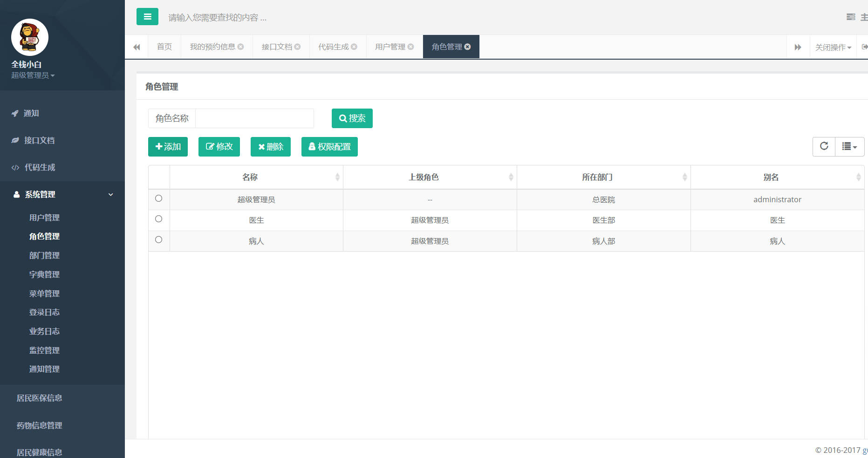
Task: Select the 病人 row radio button
Action: (158, 240)
